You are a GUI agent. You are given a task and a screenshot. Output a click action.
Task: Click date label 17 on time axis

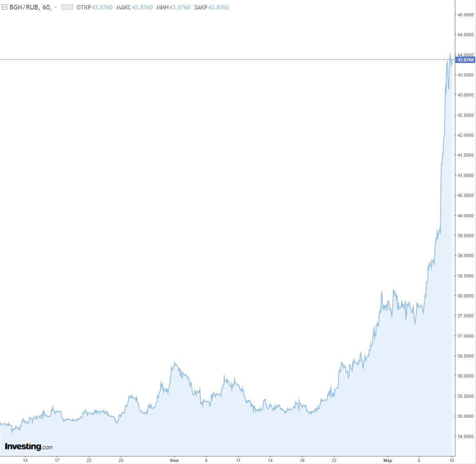point(57,460)
